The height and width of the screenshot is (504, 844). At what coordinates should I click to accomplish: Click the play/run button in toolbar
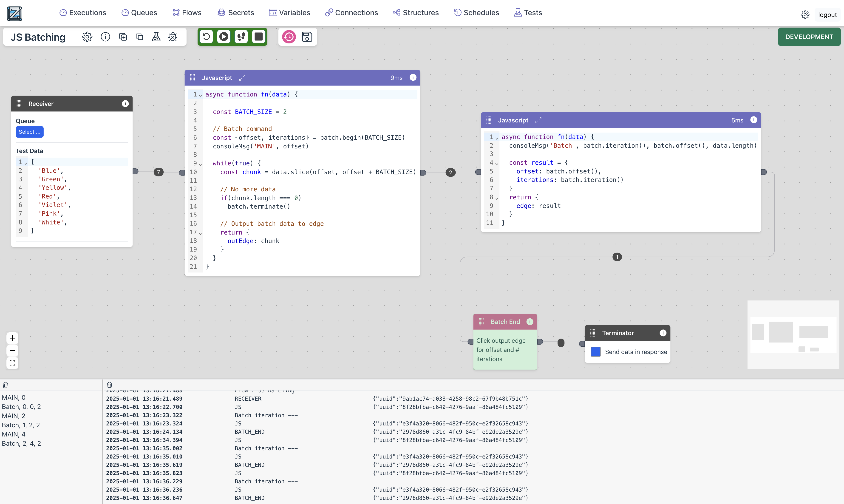point(223,37)
